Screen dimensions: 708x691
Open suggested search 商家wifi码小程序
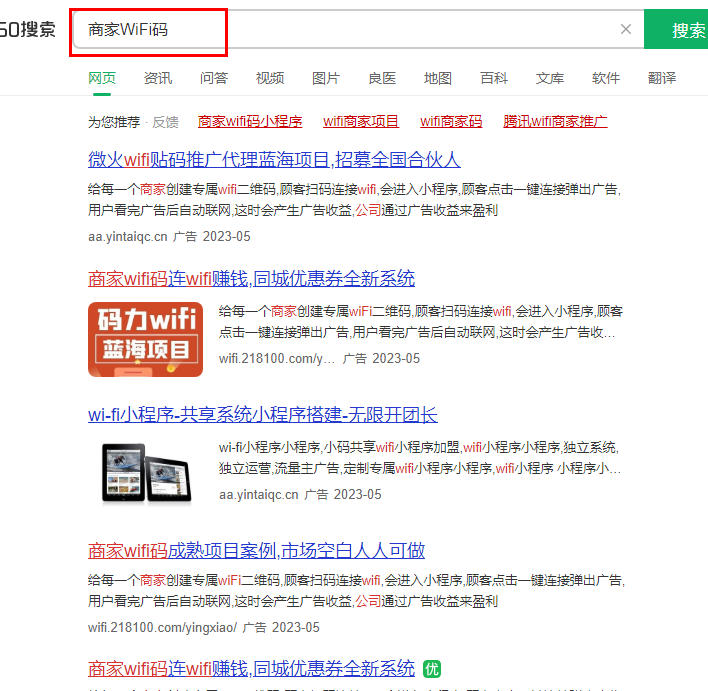[250, 121]
